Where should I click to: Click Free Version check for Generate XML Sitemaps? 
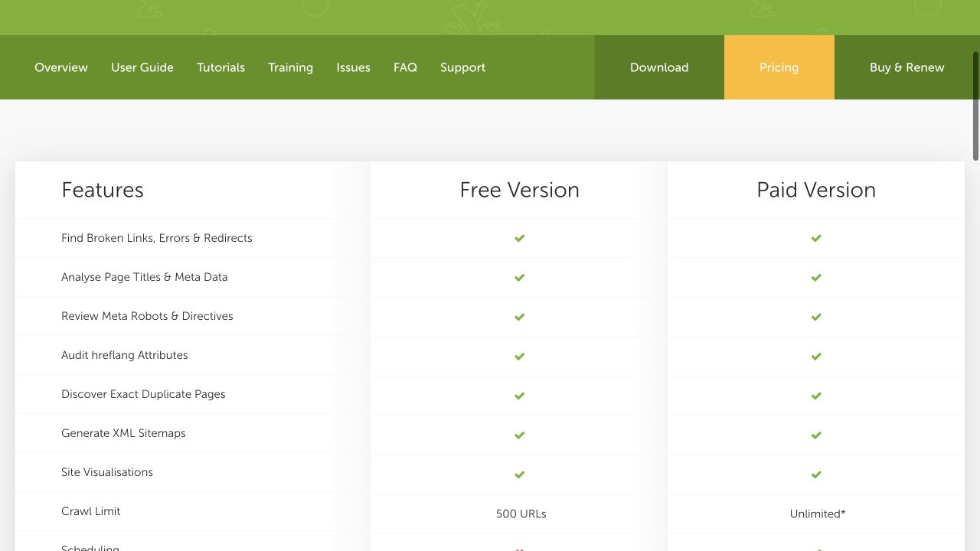520,435
